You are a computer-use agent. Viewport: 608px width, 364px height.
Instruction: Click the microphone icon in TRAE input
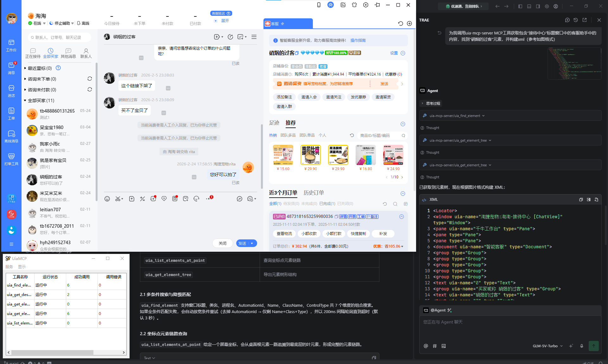point(582,346)
